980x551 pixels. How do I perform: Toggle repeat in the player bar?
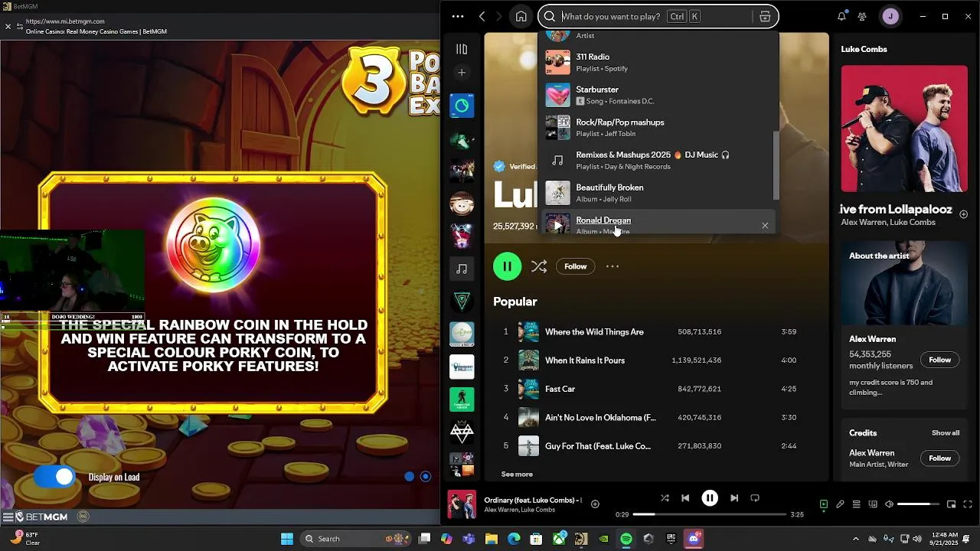point(755,498)
